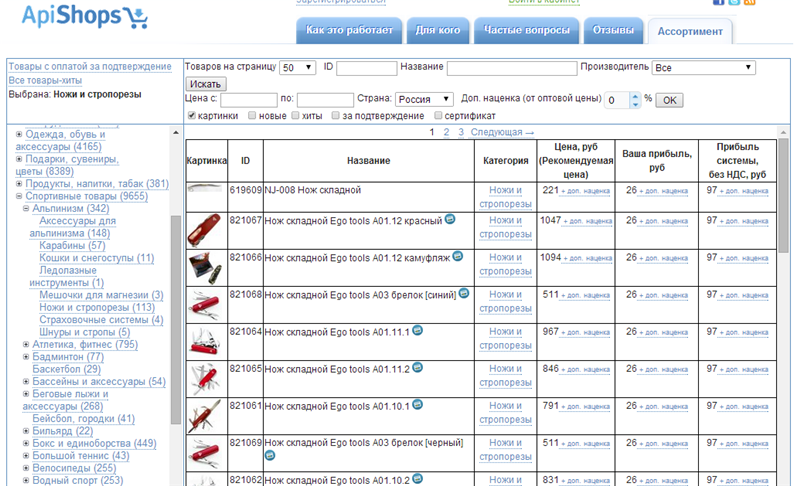
Task: Switch to the Частые вопросы tab
Action: [x=526, y=31]
